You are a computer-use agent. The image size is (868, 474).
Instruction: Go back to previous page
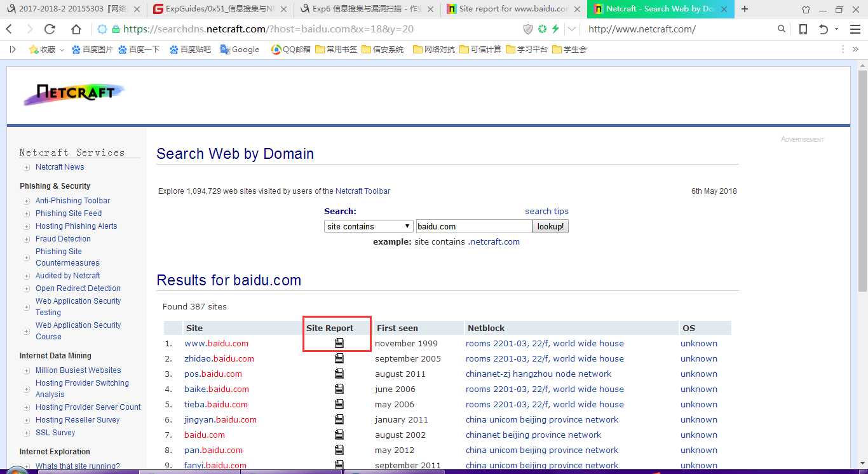click(9, 29)
